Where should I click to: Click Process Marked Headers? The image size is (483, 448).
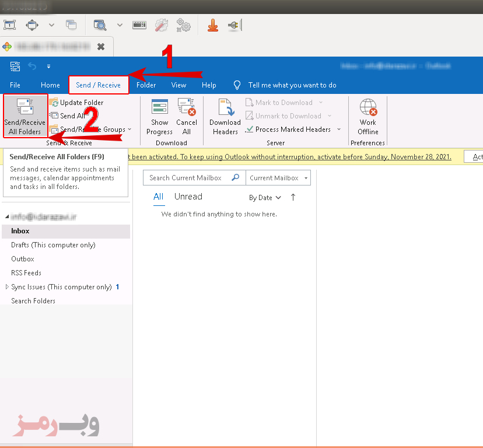tap(288, 129)
